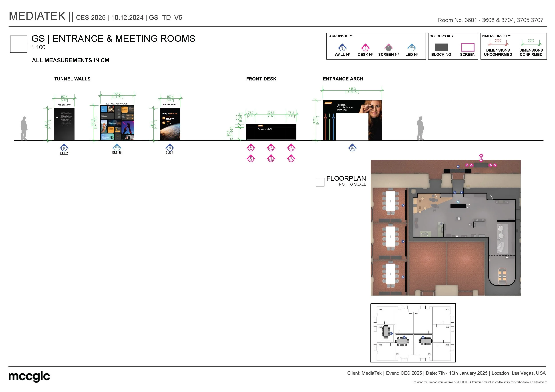The height and width of the screenshot is (392, 555).
Task: Click the DESK Nº arrow in the key
Action: pyautogui.click(x=365, y=47)
